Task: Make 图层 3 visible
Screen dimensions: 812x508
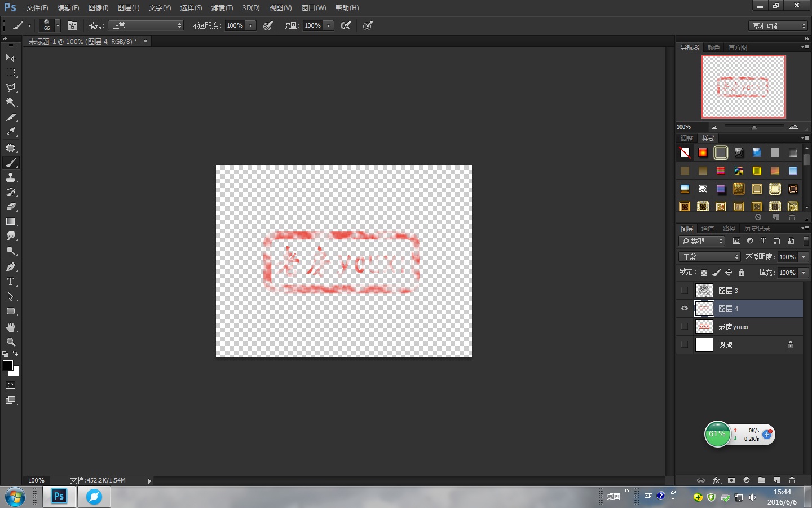Action: click(x=684, y=290)
